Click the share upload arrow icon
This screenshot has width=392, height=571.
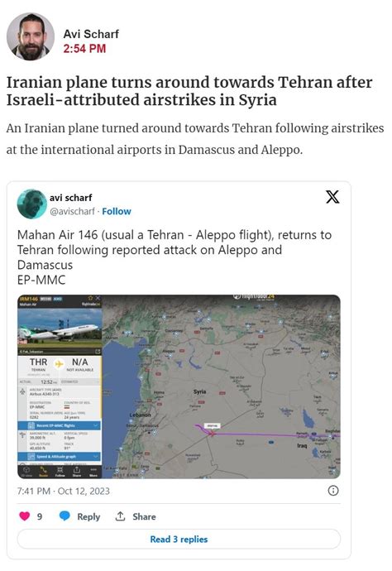coord(120,516)
